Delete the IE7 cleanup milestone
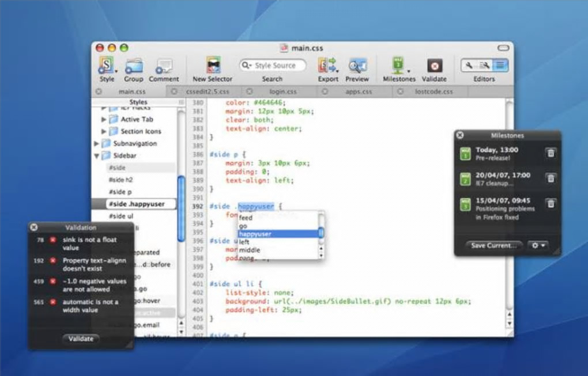The height and width of the screenshot is (376, 588). coord(551,178)
